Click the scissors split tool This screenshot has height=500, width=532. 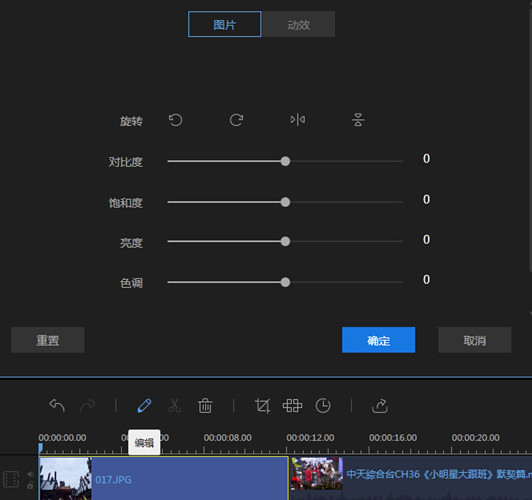tap(174, 405)
